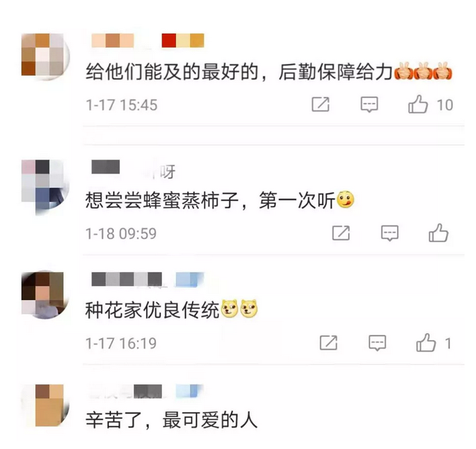Like the 蜂蜜蒸柿子 comment
Image resolution: width=476 pixels, height=449 pixels.
(x=438, y=233)
